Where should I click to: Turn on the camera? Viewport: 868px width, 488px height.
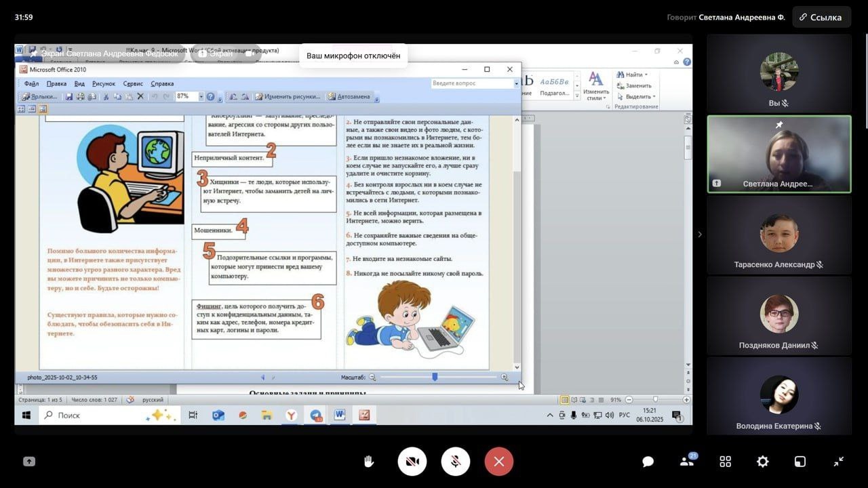pos(412,462)
